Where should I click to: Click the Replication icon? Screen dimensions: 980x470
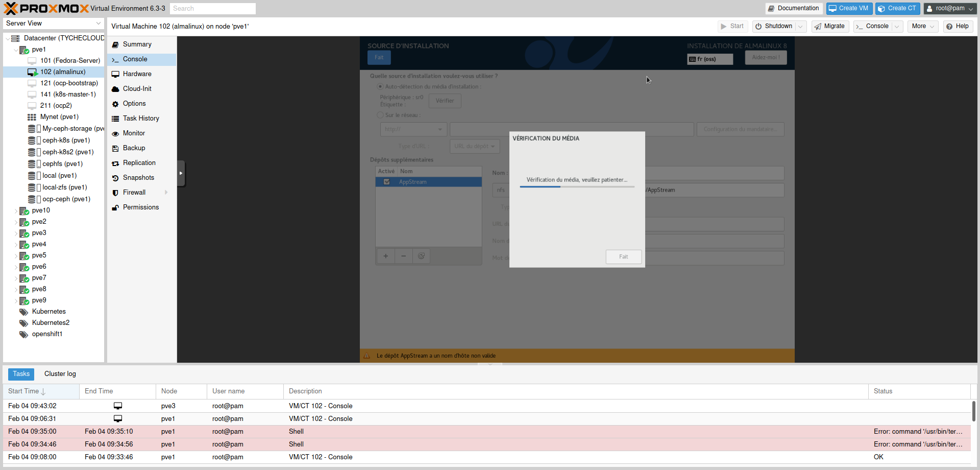click(115, 163)
